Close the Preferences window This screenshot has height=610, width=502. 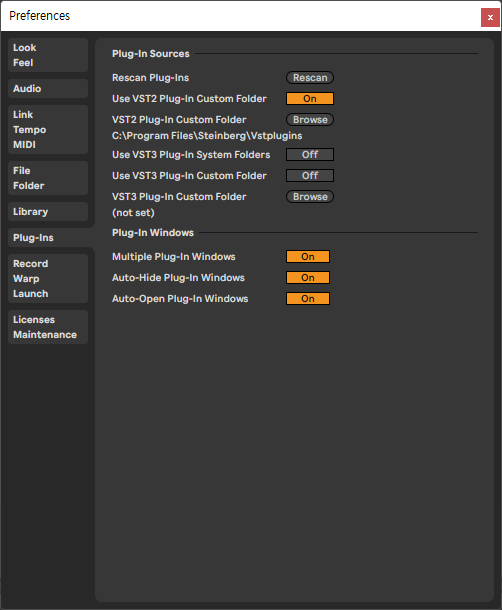point(490,18)
